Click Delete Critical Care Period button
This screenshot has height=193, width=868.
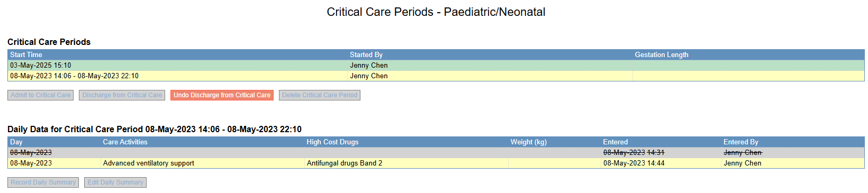[320, 95]
